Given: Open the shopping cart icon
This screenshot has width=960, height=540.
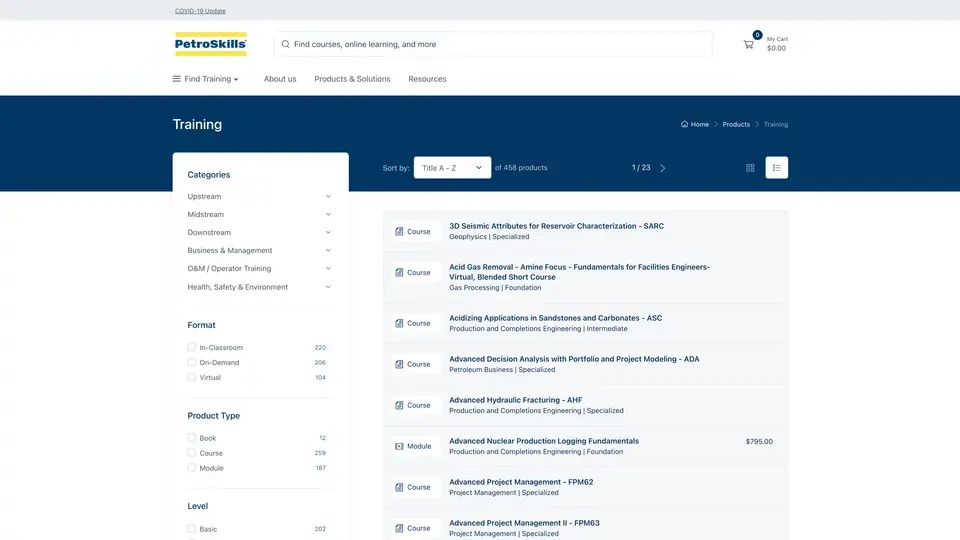Looking at the screenshot, I should pos(748,45).
